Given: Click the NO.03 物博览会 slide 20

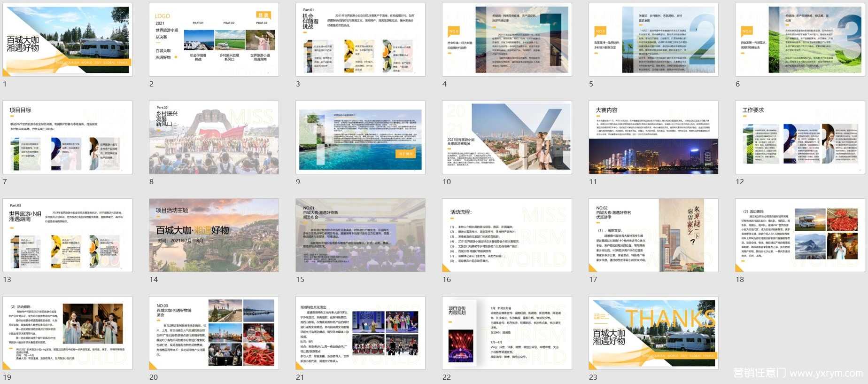Looking at the screenshot, I should (214, 333).
